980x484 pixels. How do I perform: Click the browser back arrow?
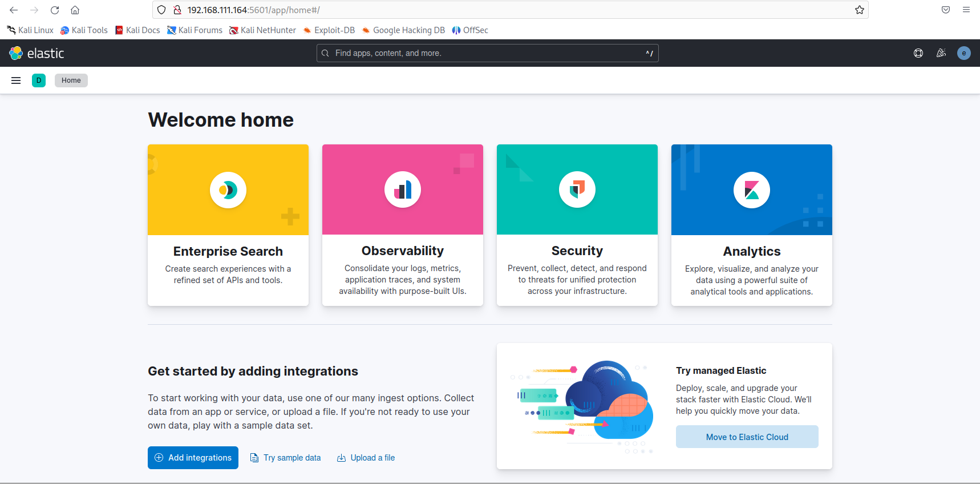click(14, 10)
